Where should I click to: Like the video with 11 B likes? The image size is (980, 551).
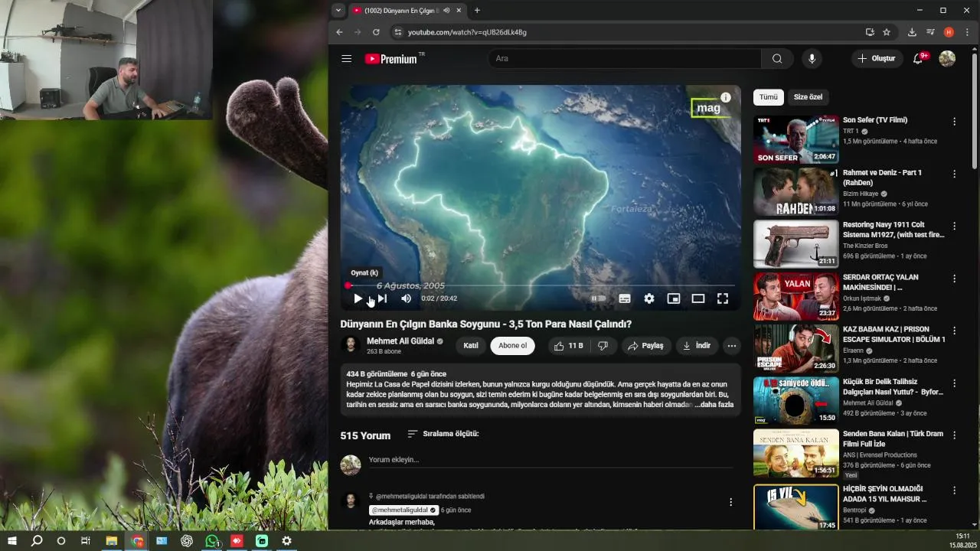coord(568,346)
